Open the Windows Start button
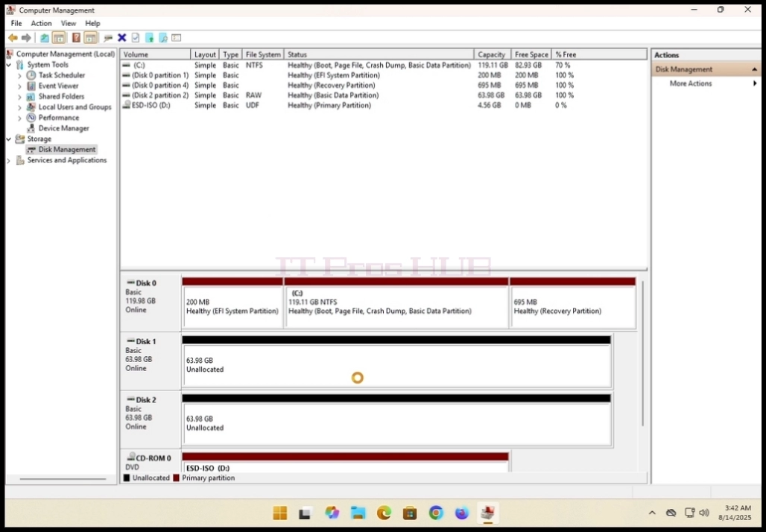 pos(280,513)
